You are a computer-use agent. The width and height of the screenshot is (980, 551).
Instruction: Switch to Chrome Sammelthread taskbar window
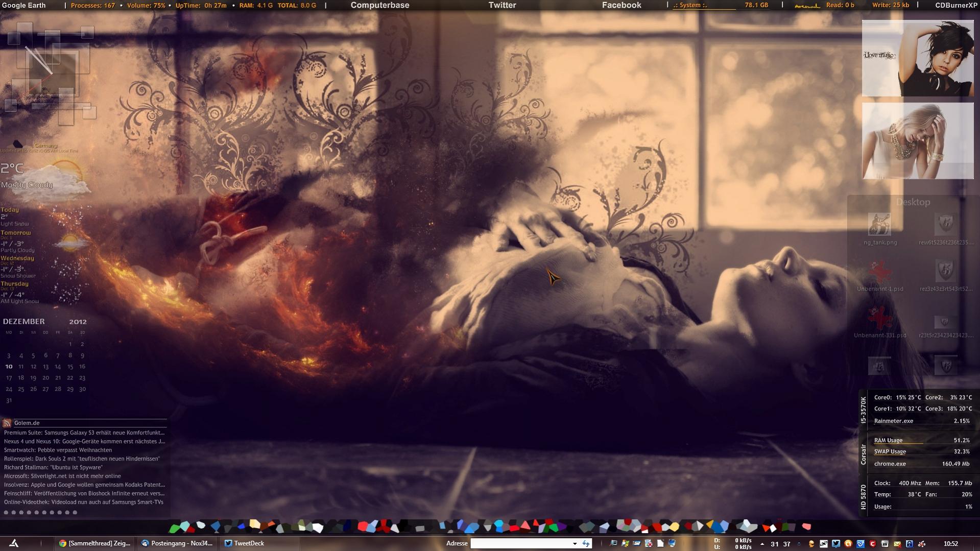tap(95, 543)
